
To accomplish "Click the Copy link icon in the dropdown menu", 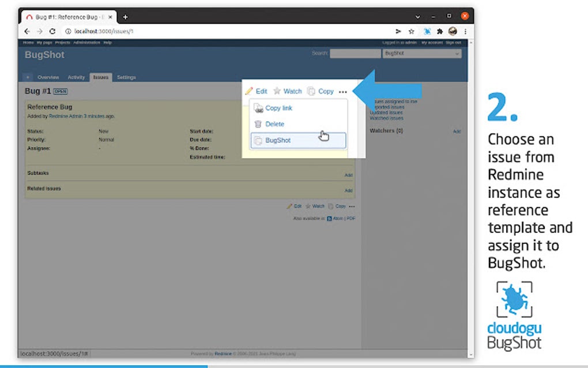I will click(257, 108).
